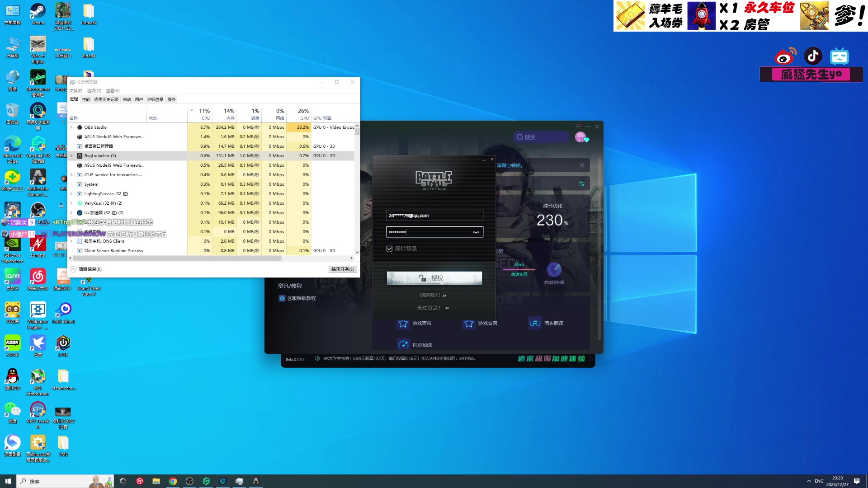Click the email input field
868x488 pixels.
[x=435, y=216]
